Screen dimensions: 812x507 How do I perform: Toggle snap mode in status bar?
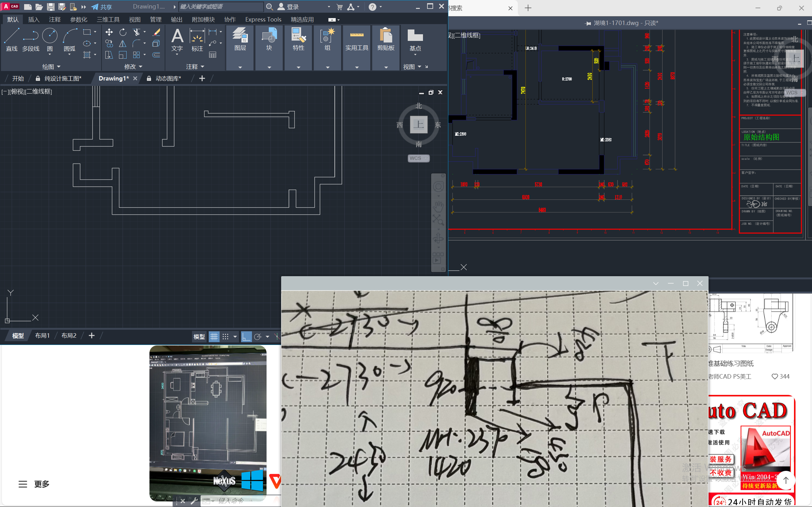click(x=226, y=336)
